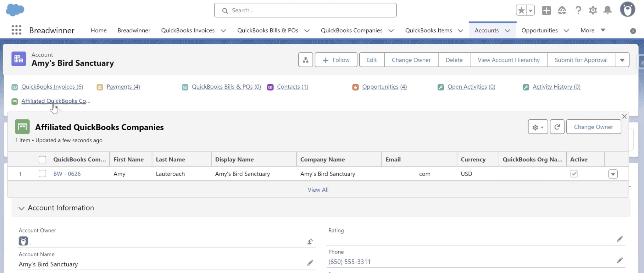
Task: Click the Payments related list icon
Action: 100,87
